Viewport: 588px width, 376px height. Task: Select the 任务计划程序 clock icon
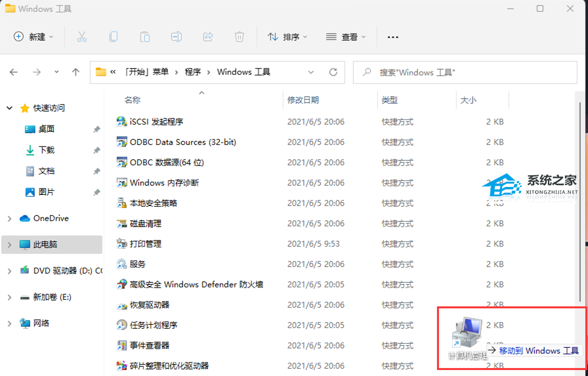121,325
